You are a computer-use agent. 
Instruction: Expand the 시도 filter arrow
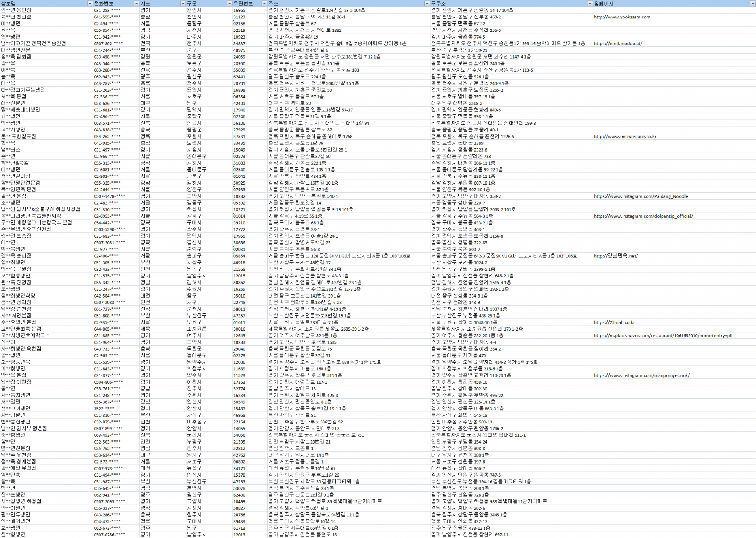point(183,4)
